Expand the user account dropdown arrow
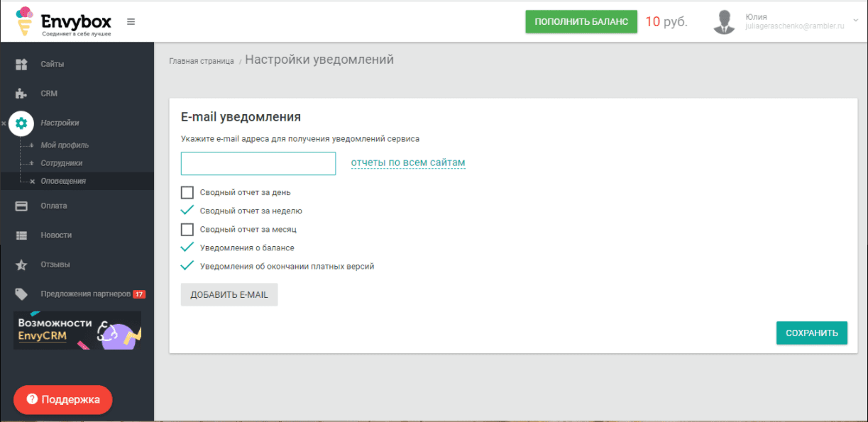This screenshot has width=868, height=422. (855, 21)
